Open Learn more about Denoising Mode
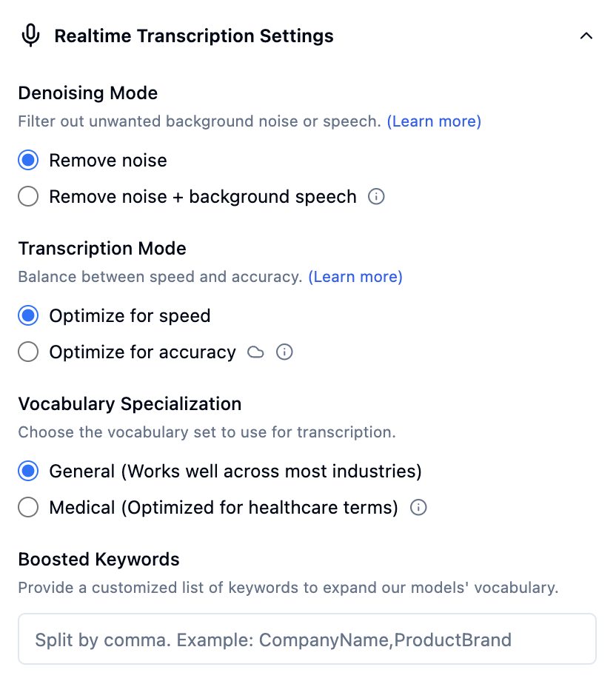This screenshot has height=681, width=616. pos(435,121)
